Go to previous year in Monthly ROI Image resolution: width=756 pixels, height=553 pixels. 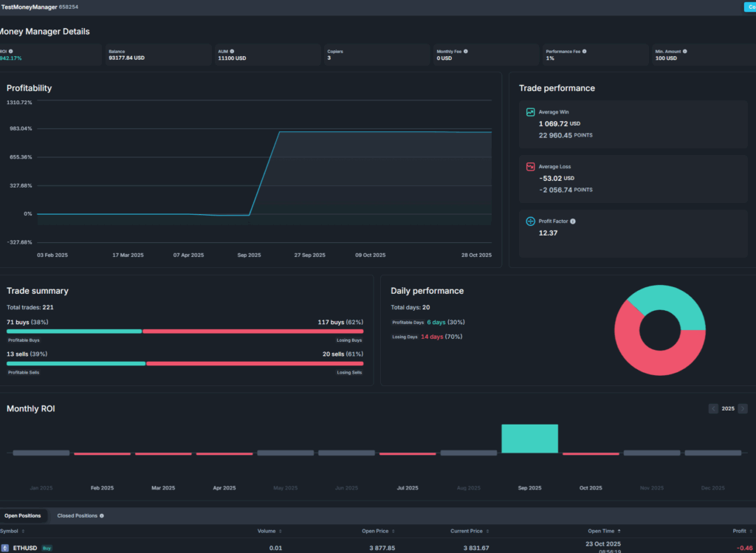[x=713, y=408]
